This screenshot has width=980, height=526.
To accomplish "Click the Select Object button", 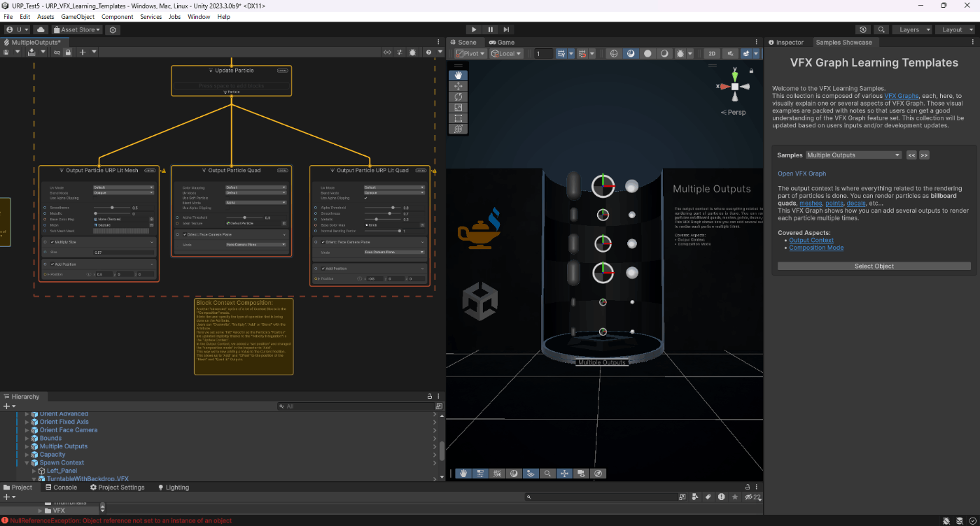I will click(x=874, y=266).
